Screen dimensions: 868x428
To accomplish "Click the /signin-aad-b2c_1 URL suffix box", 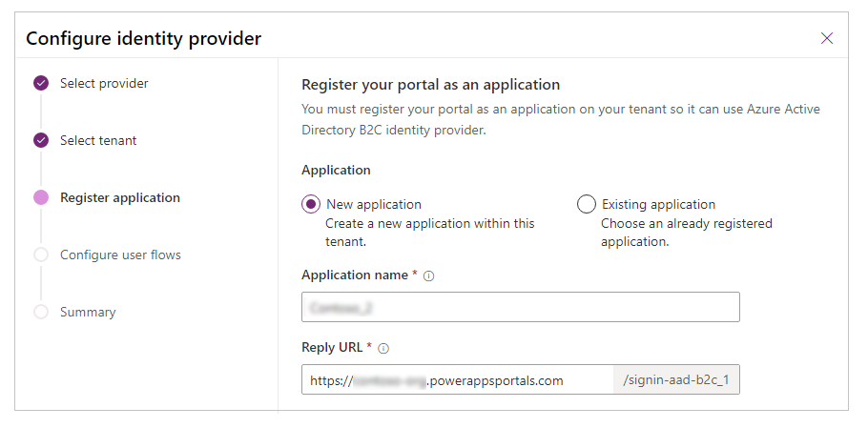I will pyautogui.click(x=676, y=380).
